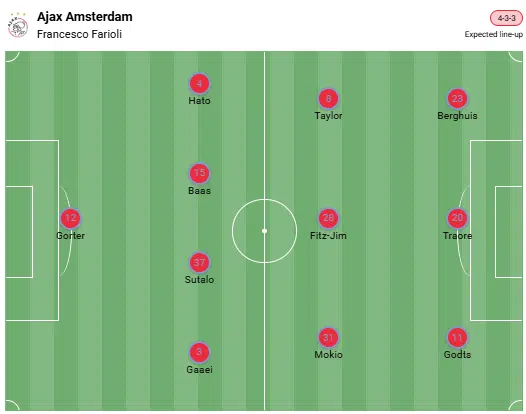The image size is (526, 414).
Task: Select goalkeeper Gorter's number 12 marker
Action: tap(70, 218)
